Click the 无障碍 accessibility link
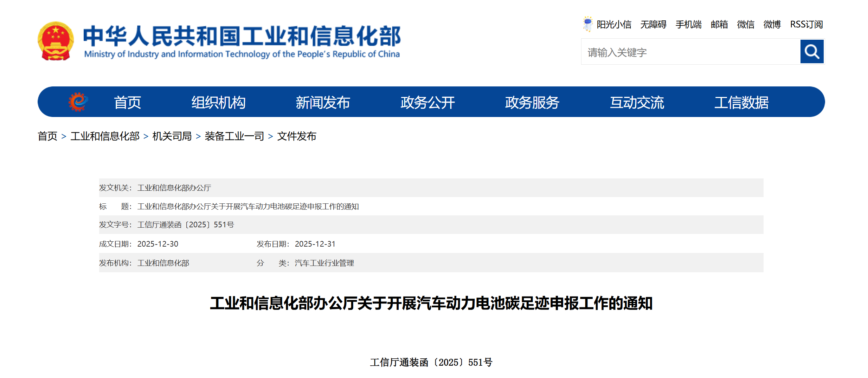The width and height of the screenshot is (868, 378). pyautogui.click(x=653, y=24)
